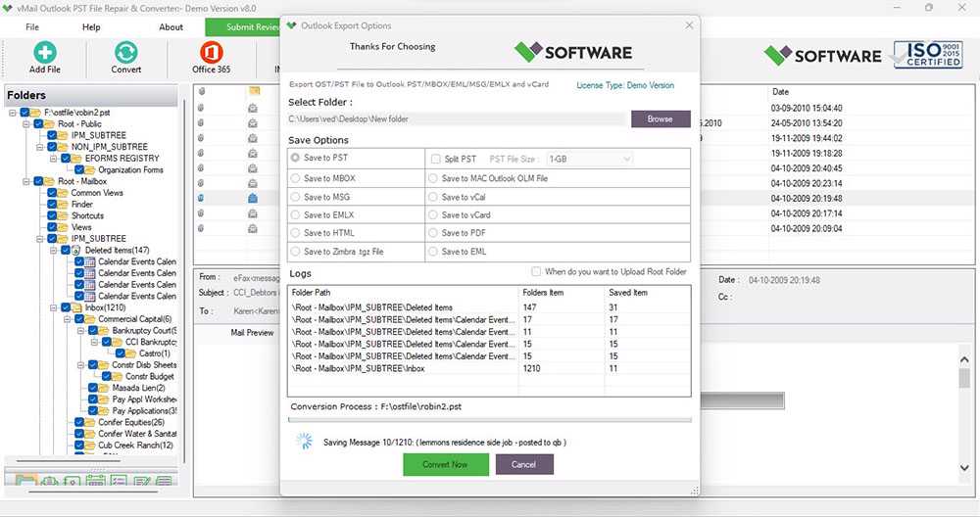Screen dimensions: 980x517
Task: Click the Shortcuts folder icon
Action: pos(63,216)
